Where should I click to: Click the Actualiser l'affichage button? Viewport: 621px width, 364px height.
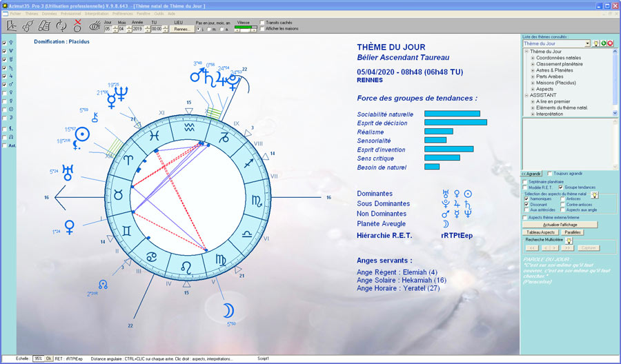coord(559,224)
